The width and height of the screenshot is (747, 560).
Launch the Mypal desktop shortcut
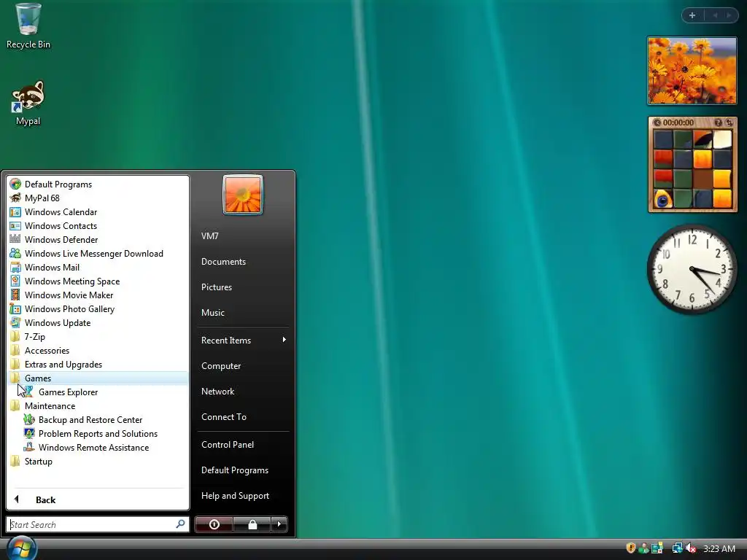[28, 103]
